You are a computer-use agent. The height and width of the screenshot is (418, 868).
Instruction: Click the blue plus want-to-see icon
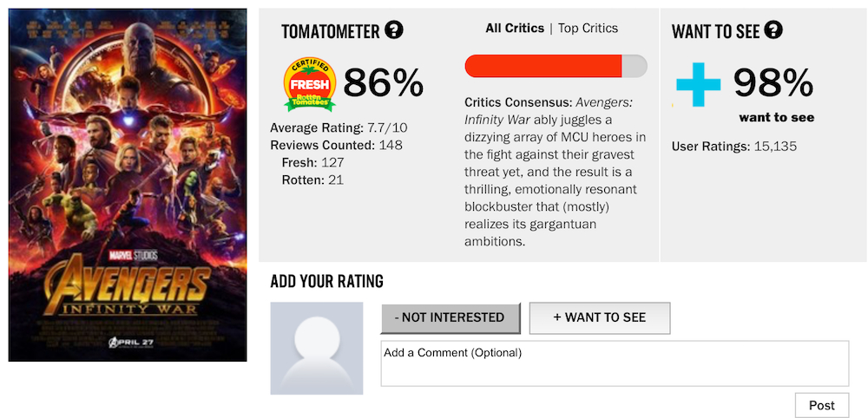click(699, 84)
